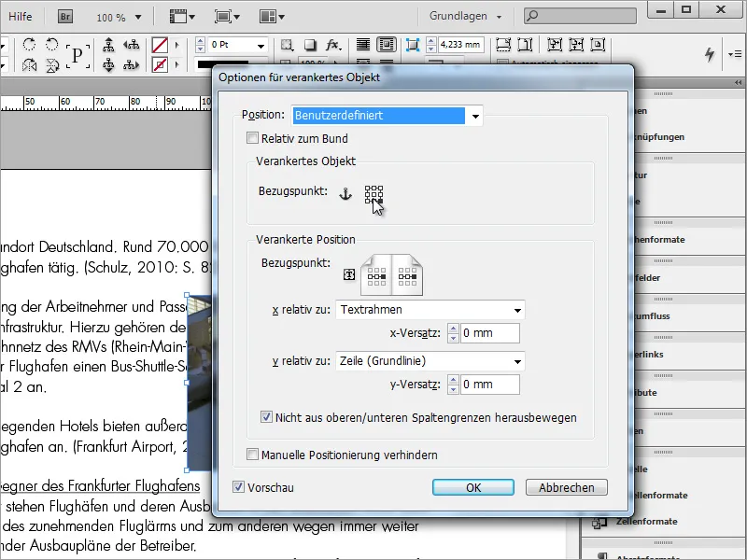
Task: Open the x relativ zu dropdown
Action: (x=430, y=310)
